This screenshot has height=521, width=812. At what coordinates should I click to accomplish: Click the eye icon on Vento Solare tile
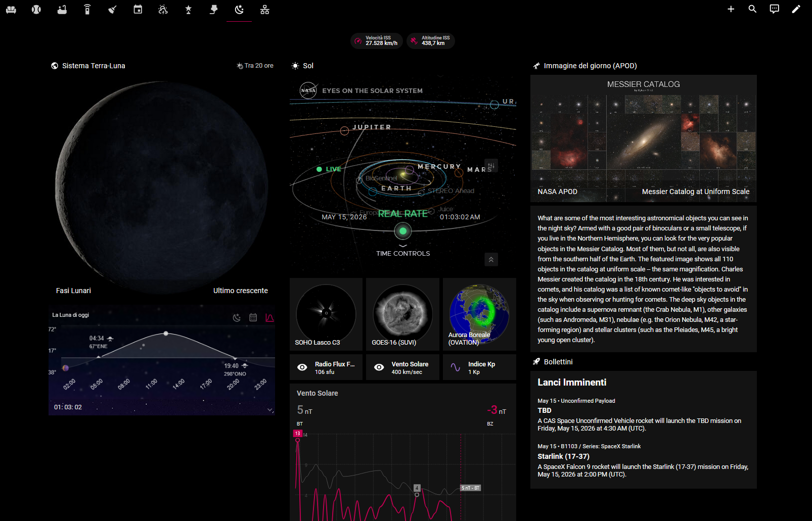[379, 367]
